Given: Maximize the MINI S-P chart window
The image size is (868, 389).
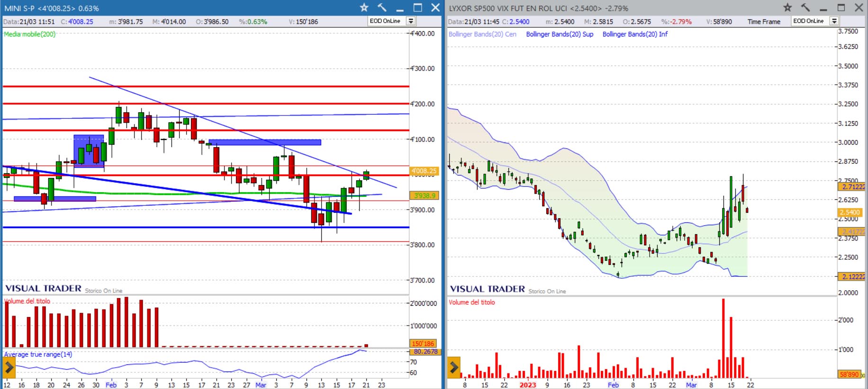Looking at the screenshot, I should tap(417, 8).
